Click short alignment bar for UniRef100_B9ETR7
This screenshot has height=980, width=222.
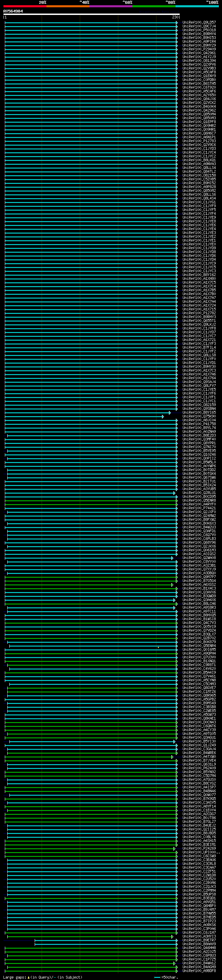pyautogui.click(x=106, y=941)
